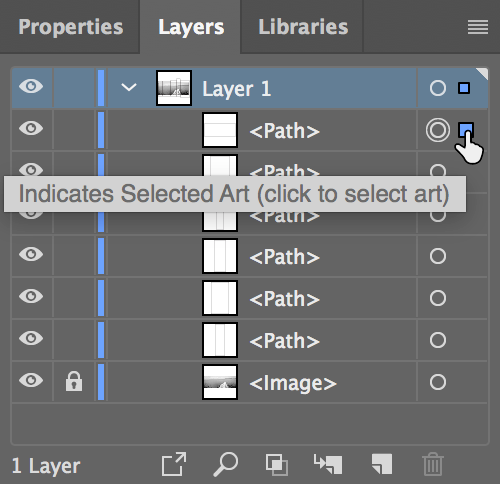The height and width of the screenshot is (484, 500).
Task: Click the "1 Layer" status text
Action: [x=46, y=466]
